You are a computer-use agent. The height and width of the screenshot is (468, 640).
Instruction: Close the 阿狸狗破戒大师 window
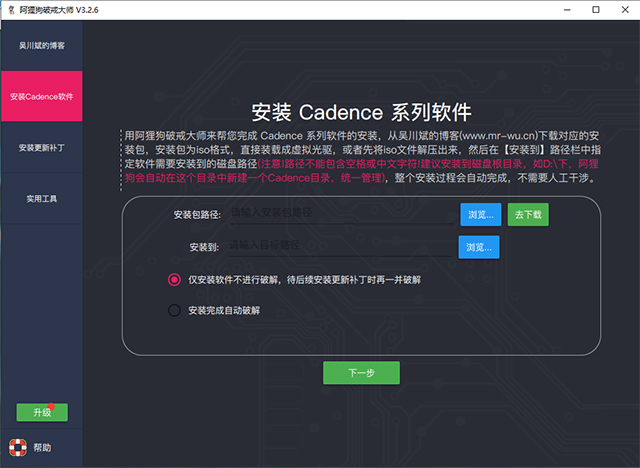616,11
